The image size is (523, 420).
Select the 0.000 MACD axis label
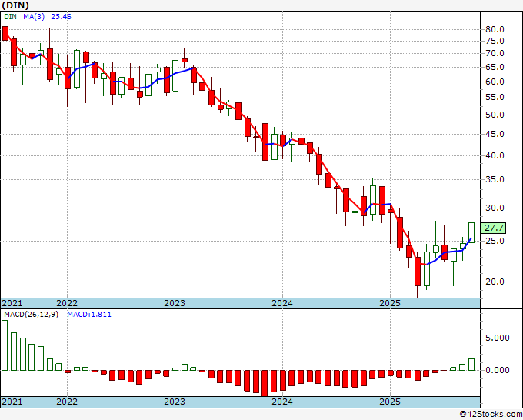tap(498, 370)
